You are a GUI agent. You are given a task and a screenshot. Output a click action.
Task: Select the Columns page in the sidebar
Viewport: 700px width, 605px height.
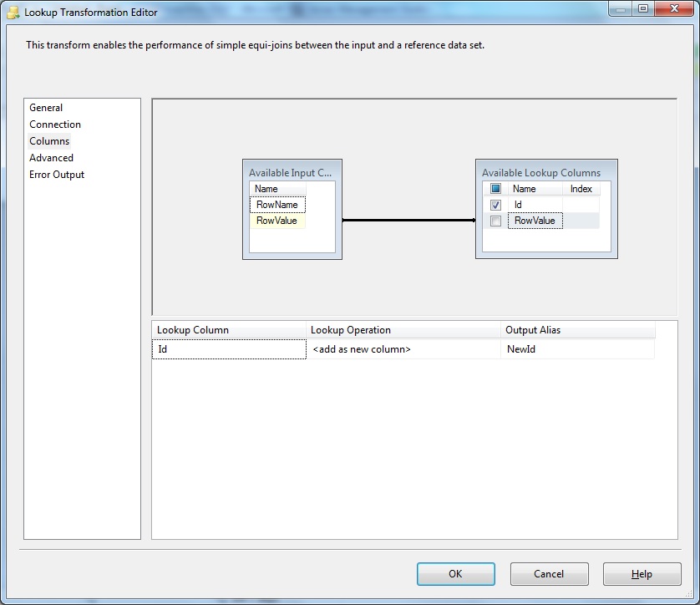(x=48, y=140)
